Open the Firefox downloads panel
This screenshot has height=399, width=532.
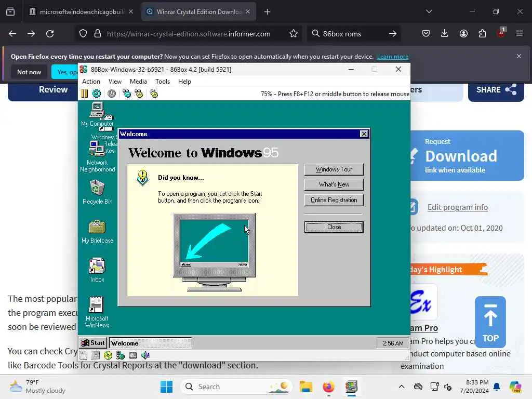tap(445, 33)
